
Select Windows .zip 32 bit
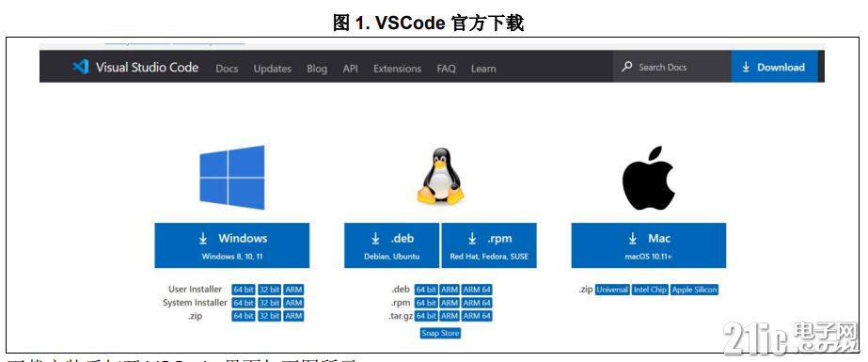click(x=270, y=316)
